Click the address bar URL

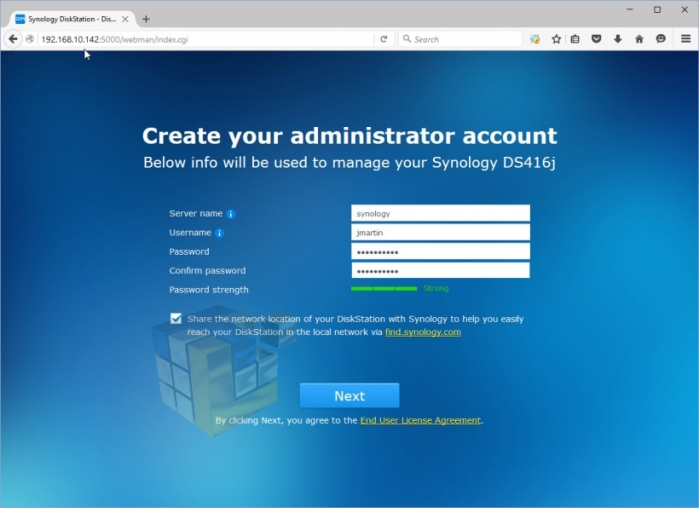(x=115, y=39)
